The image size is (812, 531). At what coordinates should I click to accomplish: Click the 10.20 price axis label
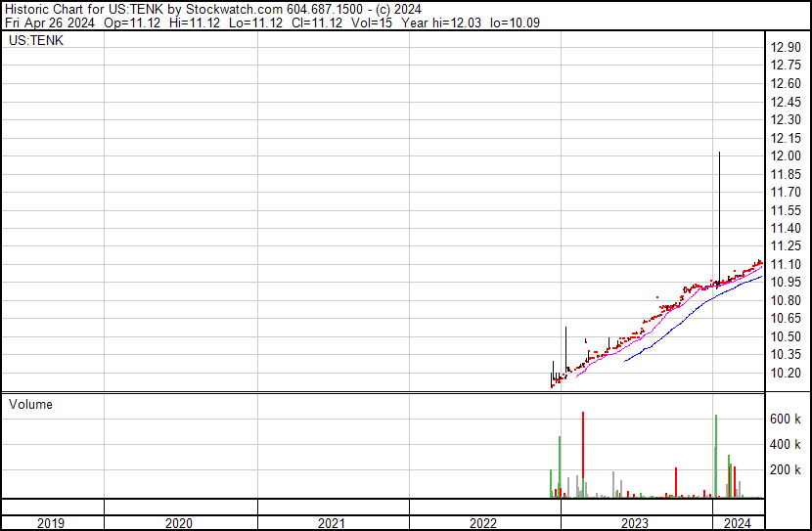(787, 374)
